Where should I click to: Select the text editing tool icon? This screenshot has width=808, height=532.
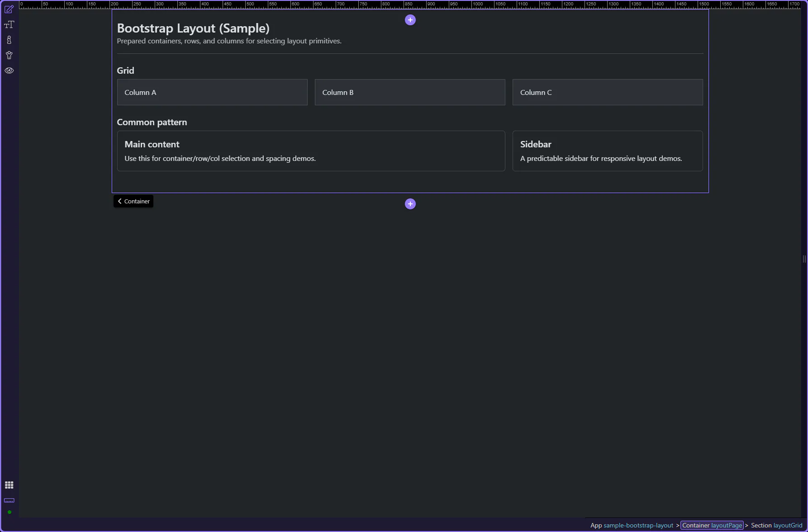pos(9,24)
